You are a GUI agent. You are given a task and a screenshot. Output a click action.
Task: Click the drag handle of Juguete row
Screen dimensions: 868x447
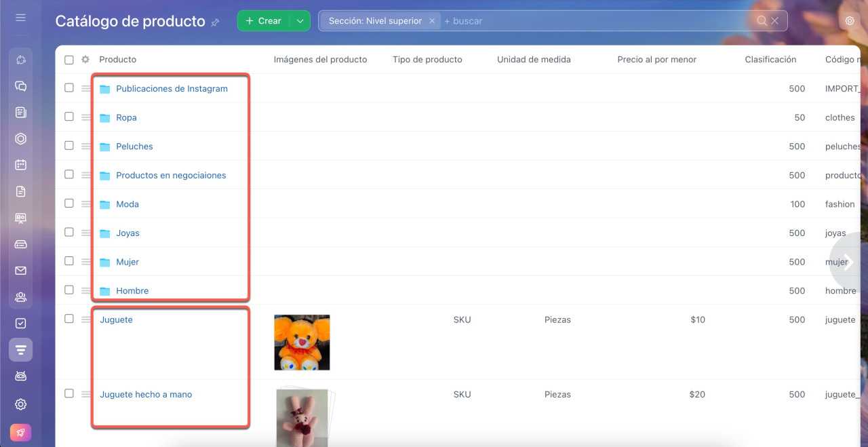click(85, 319)
